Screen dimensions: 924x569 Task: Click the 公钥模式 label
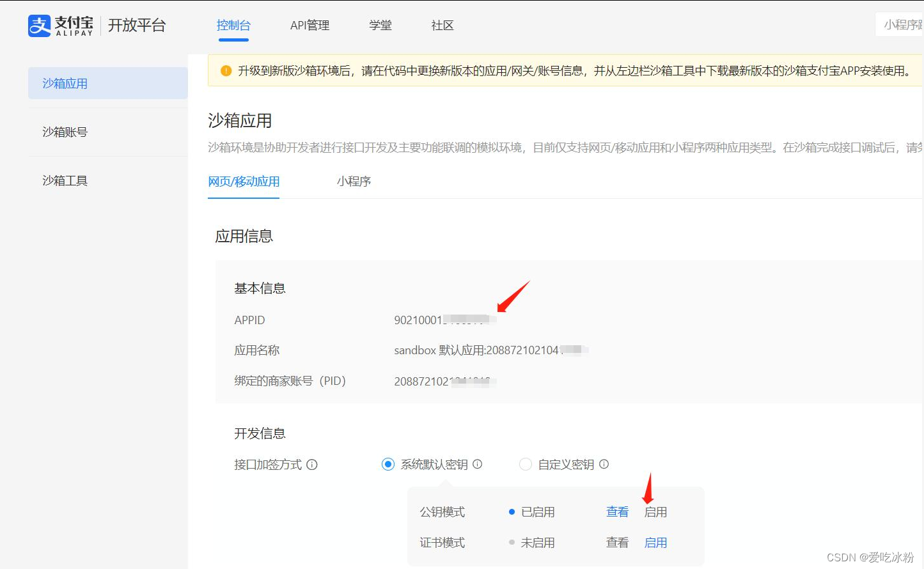click(x=442, y=512)
